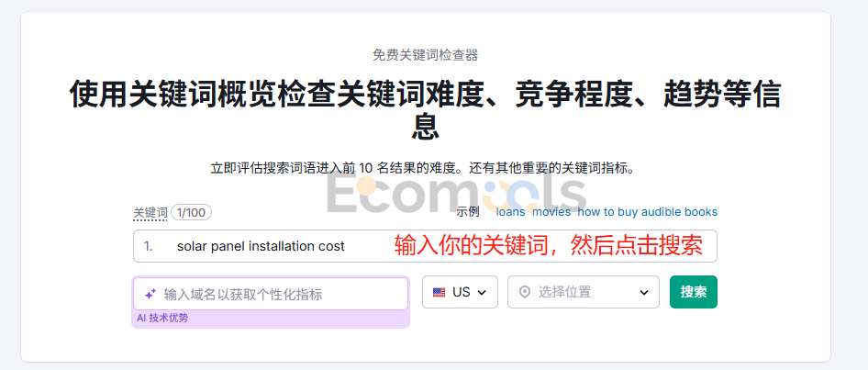Open the 选择位置 location dropdown
Screen dimensions: 868x370
[x=584, y=292]
